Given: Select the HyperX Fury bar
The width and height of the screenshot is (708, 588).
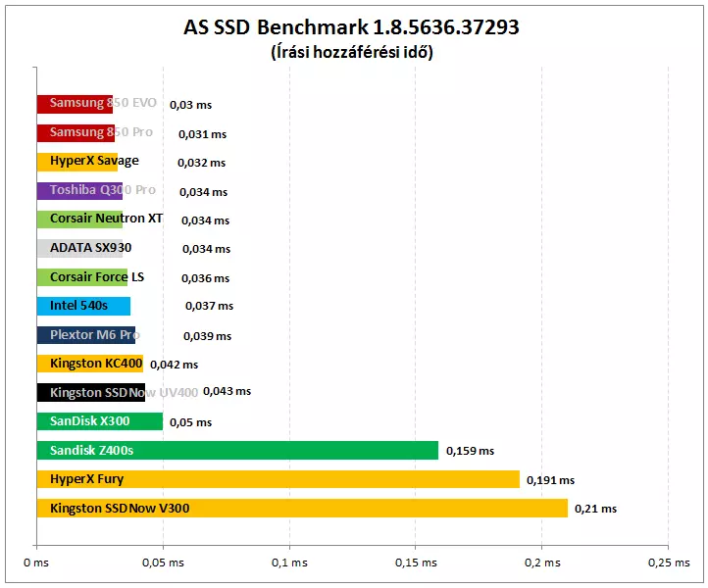Looking at the screenshot, I should (278, 479).
